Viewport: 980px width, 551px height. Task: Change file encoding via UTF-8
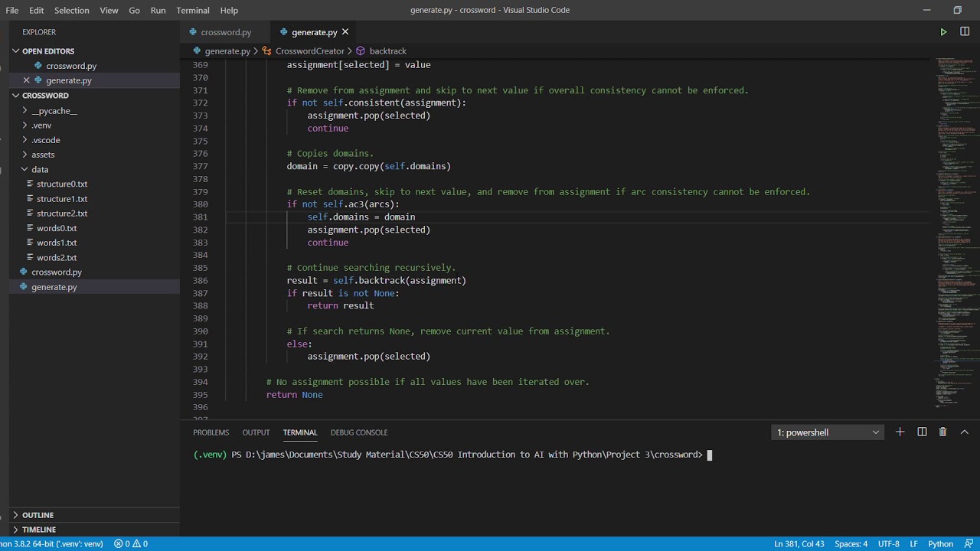(x=889, y=544)
